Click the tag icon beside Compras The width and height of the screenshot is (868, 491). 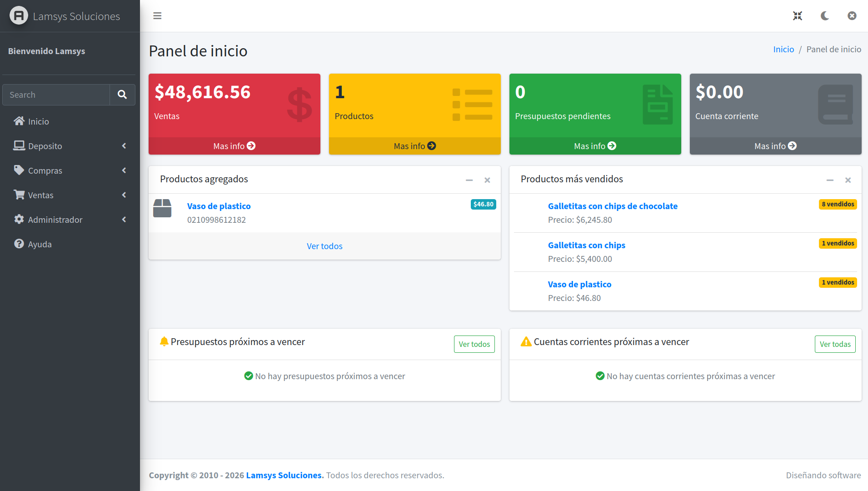19,170
